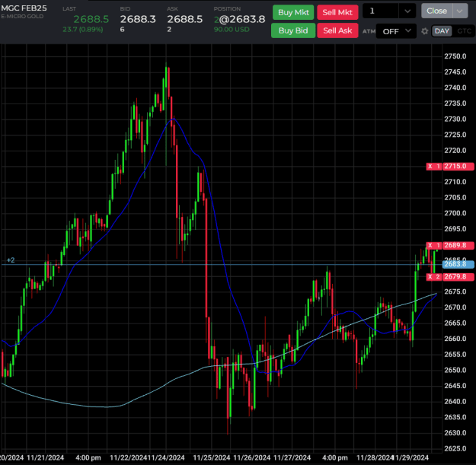Select the 2689.8 order price label
476x465 pixels.
tap(458, 245)
